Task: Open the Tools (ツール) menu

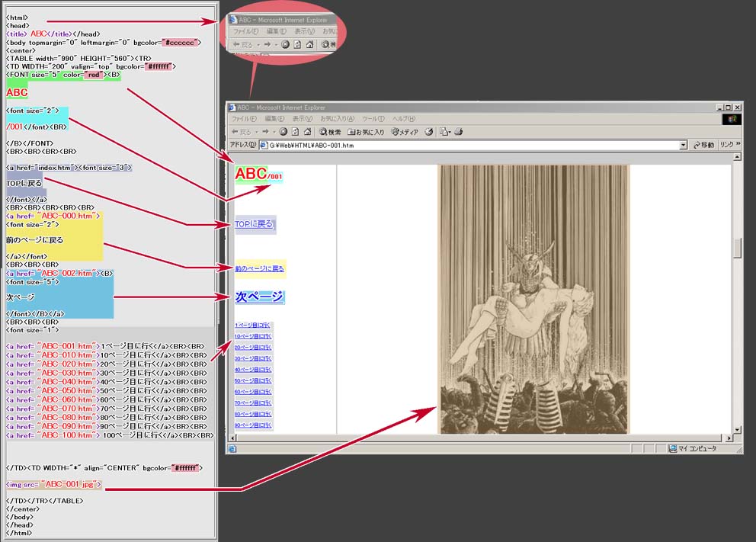Action: coord(373,119)
